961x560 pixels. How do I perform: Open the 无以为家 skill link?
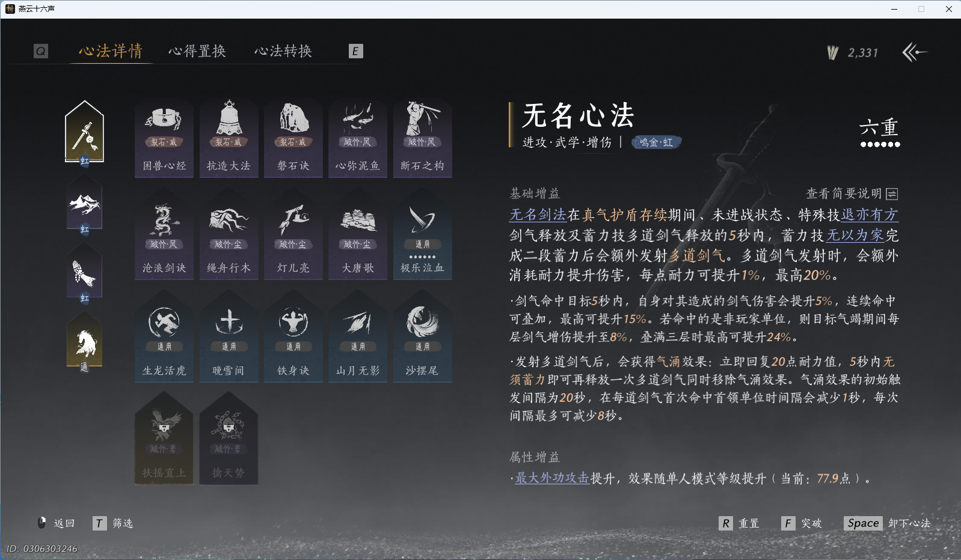(x=855, y=235)
